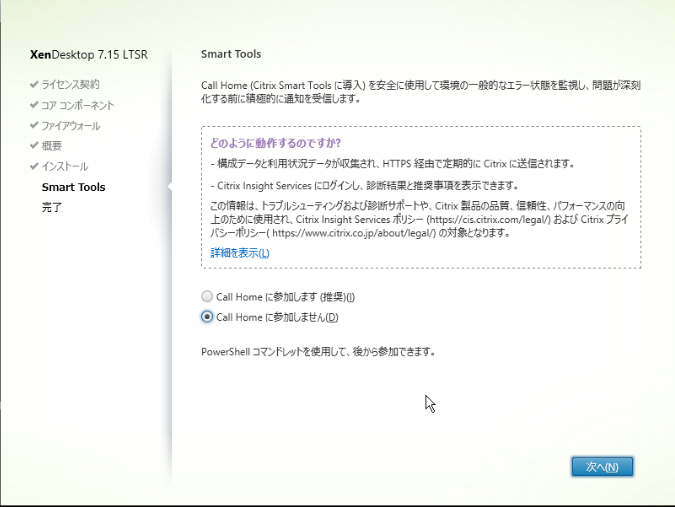Click the 次へ(N) button

pyautogui.click(x=602, y=467)
